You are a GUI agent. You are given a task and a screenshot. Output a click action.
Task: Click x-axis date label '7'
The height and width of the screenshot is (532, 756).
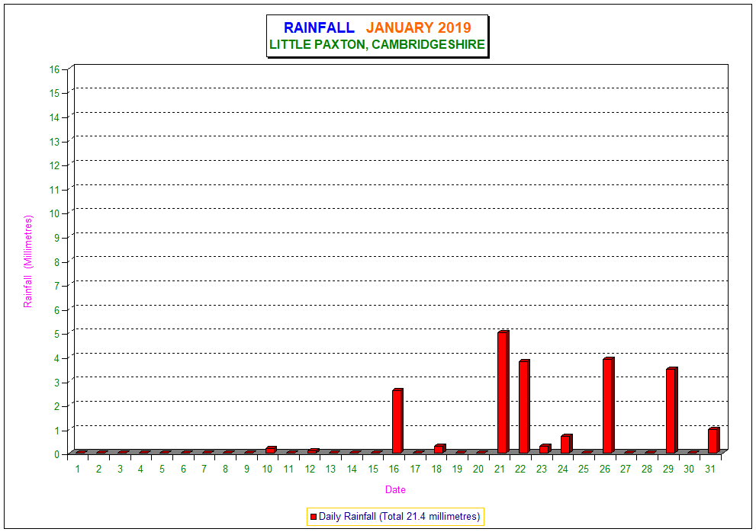(x=204, y=469)
